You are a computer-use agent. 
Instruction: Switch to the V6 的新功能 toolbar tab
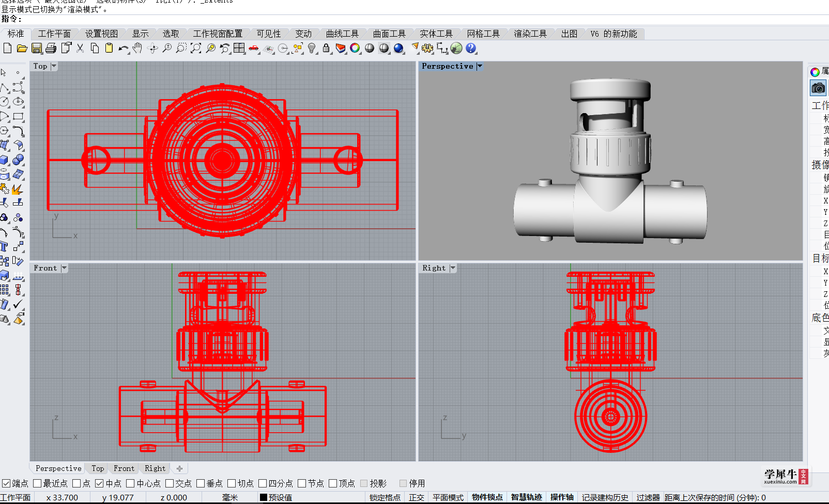click(614, 34)
